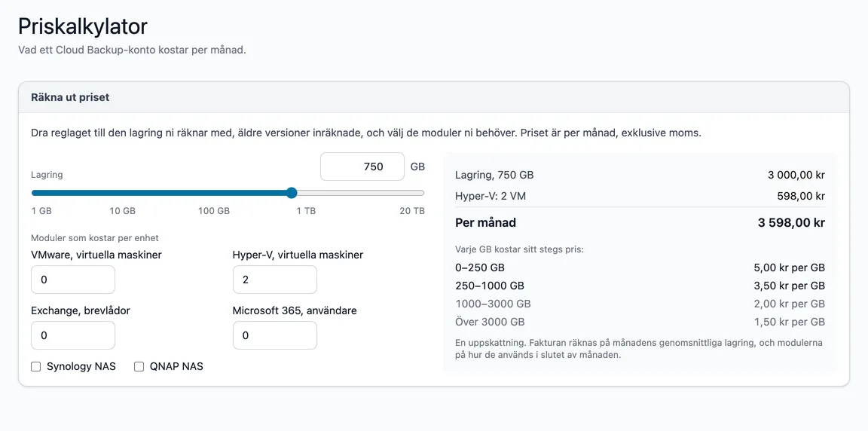Click the 3 598,00 kr monthly total

791,223
